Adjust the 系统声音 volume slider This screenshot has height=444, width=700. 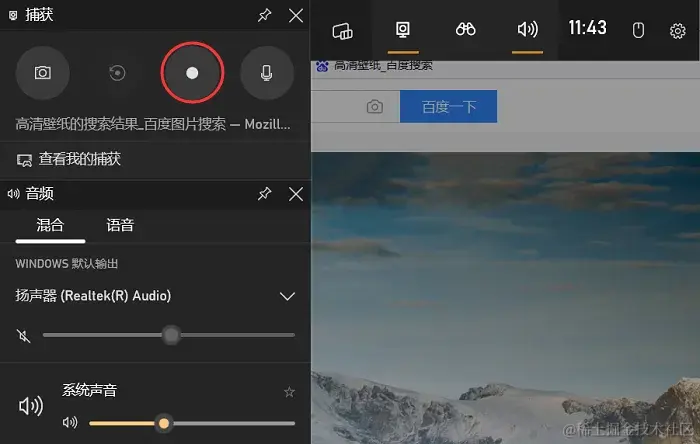click(192, 423)
